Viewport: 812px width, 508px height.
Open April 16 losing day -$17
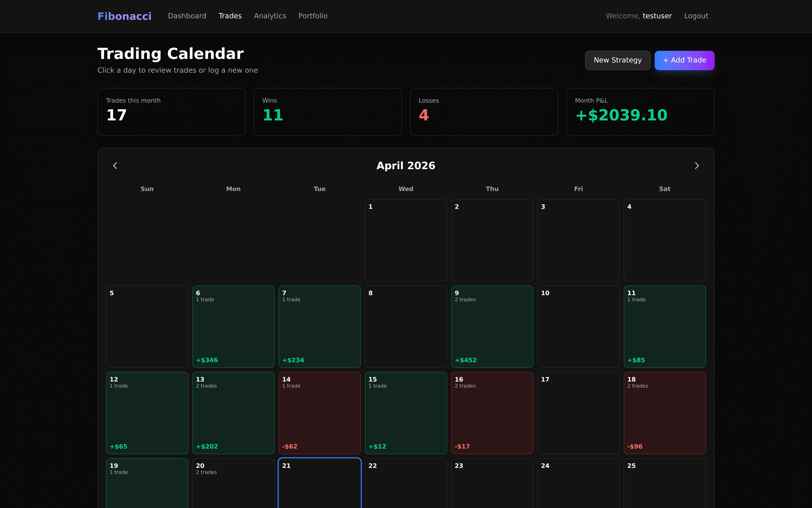[x=492, y=413]
